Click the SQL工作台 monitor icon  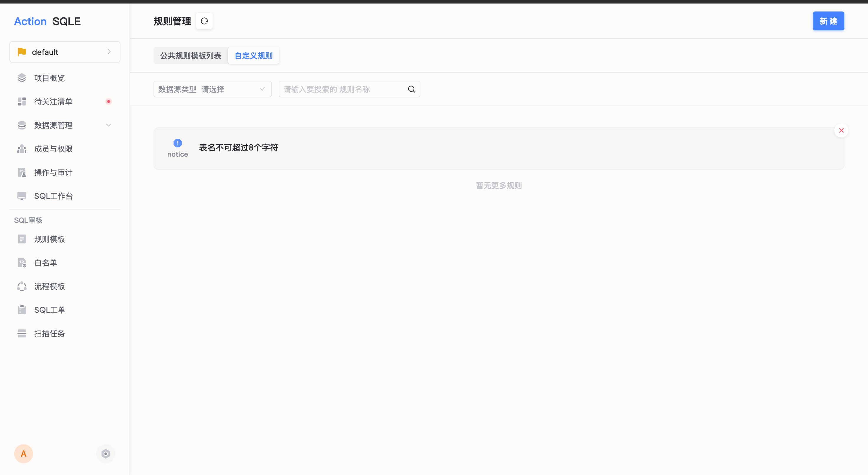pos(22,196)
